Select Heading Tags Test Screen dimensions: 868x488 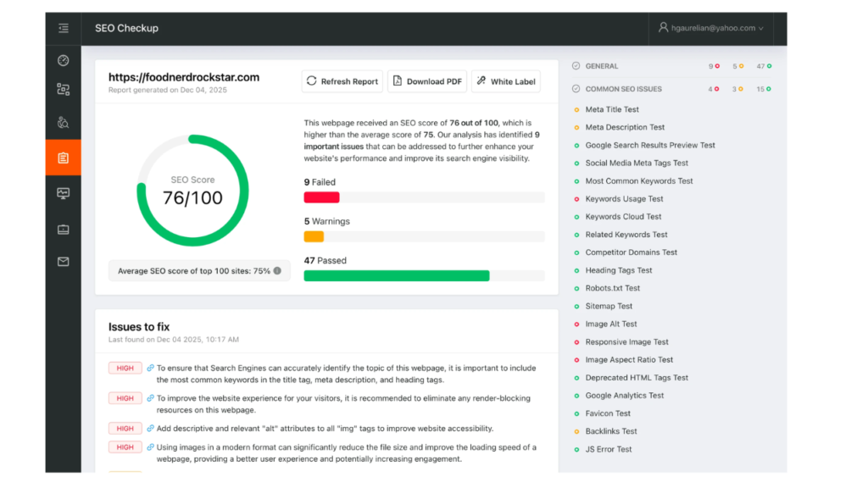618,270
